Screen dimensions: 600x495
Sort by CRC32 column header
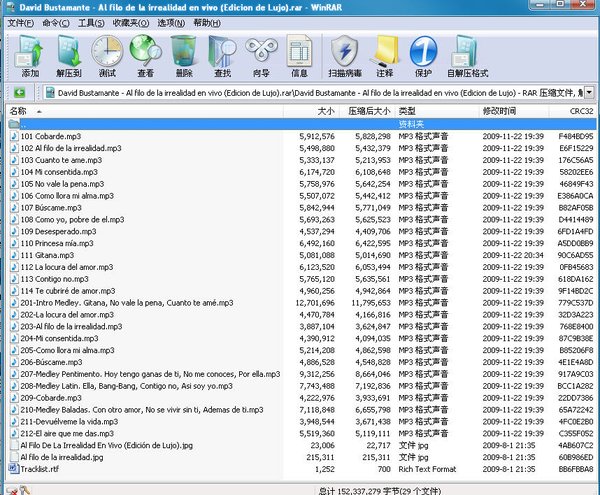point(572,111)
